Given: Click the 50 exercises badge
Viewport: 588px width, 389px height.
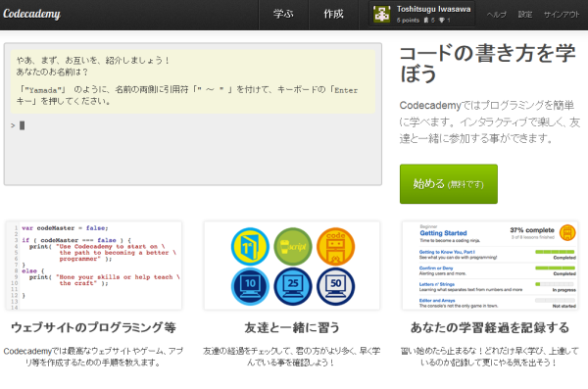Looking at the screenshot, I should tap(335, 286).
